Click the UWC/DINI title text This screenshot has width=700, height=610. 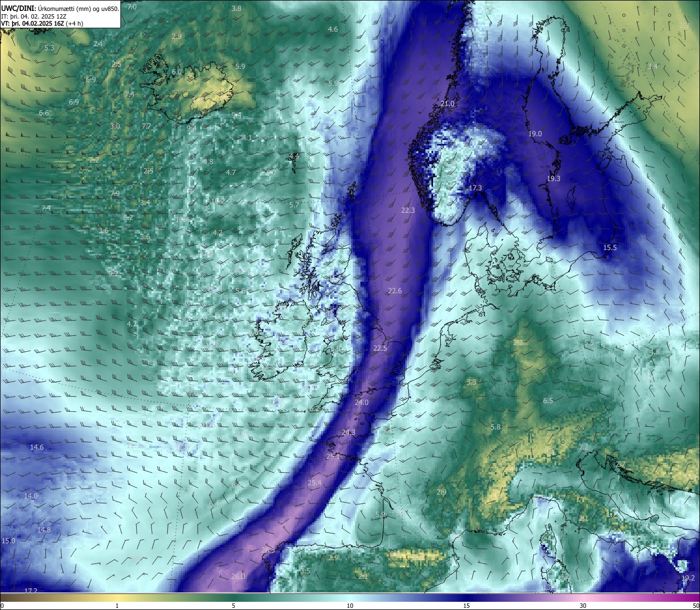[19, 8]
